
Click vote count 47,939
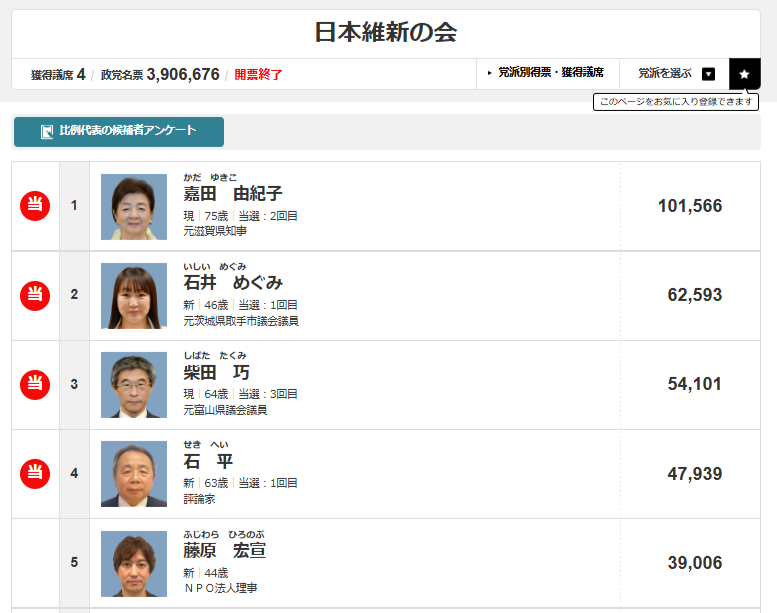pos(695,474)
